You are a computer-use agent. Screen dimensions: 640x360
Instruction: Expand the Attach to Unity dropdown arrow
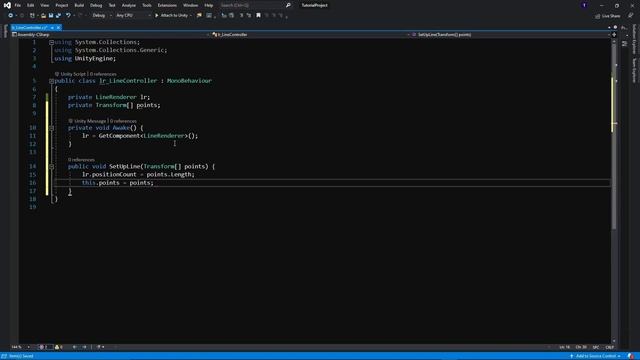point(191,16)
